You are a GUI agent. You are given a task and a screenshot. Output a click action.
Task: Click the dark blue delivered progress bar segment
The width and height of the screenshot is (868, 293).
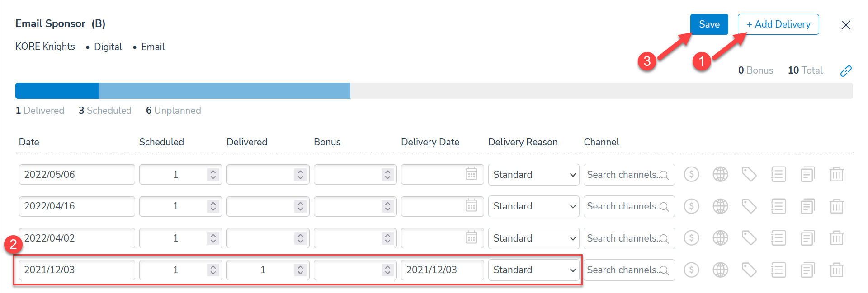click(x=57, y=91)
